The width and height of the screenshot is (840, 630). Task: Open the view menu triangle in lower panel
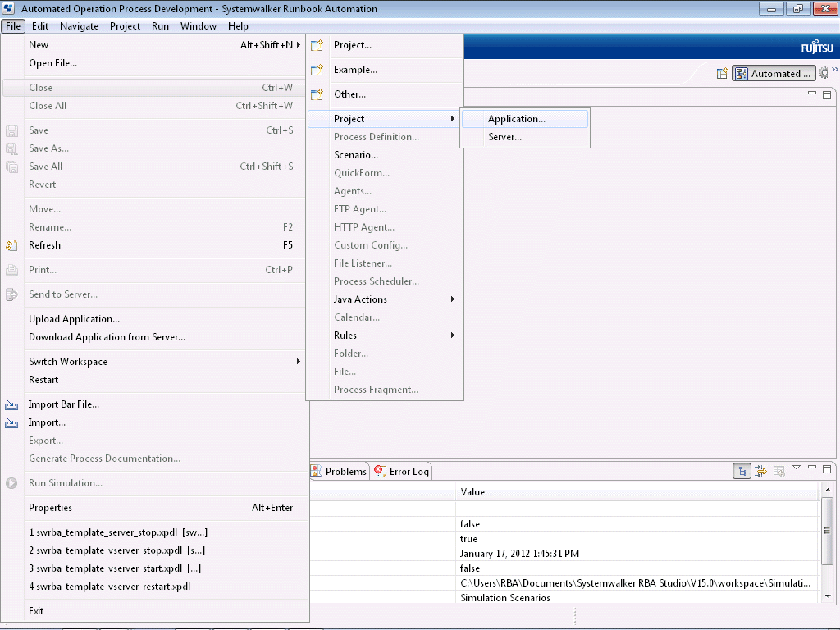pyautogui.click(x=797, y=468)
